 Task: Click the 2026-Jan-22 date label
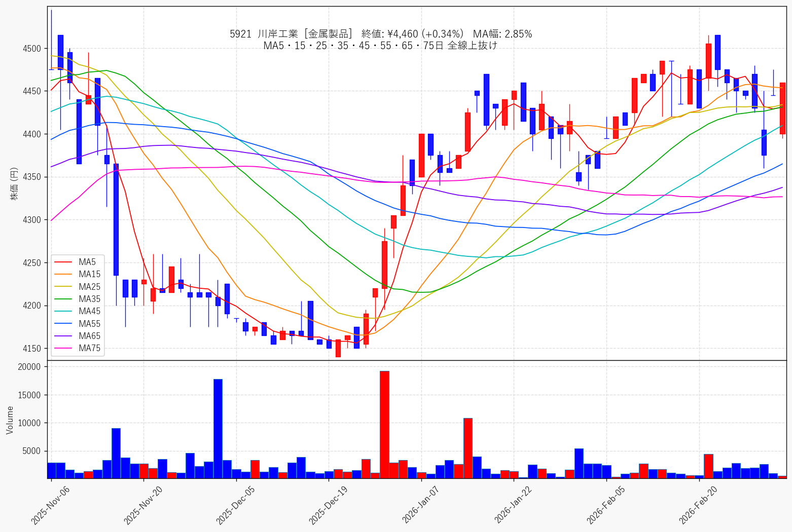pyautogui.click(x=513, y=505)
